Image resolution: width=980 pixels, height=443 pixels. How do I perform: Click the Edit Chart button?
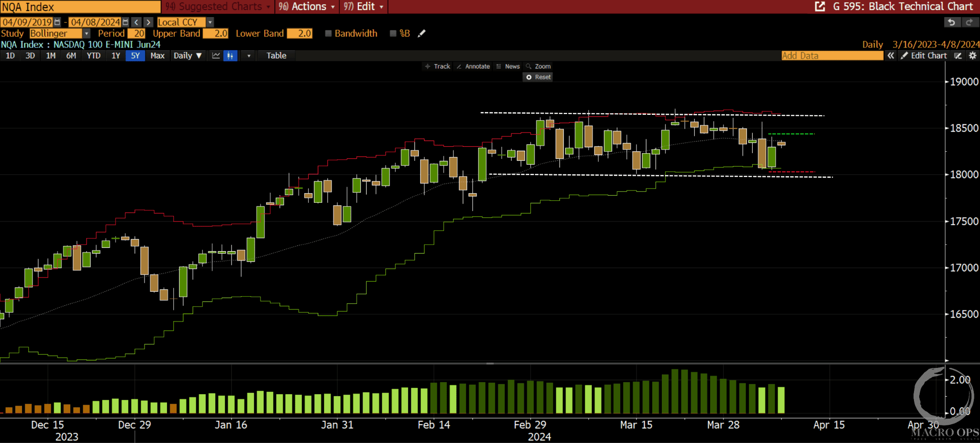click(924, 55)
